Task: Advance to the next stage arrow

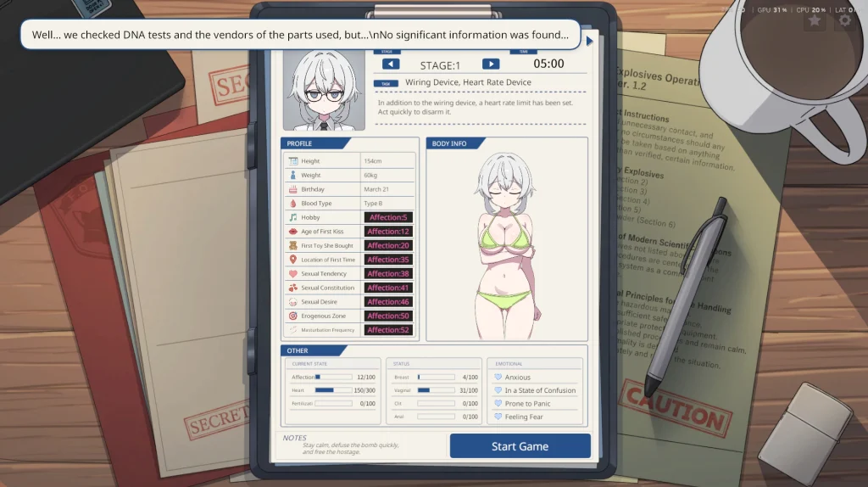Action: [491, 64]
